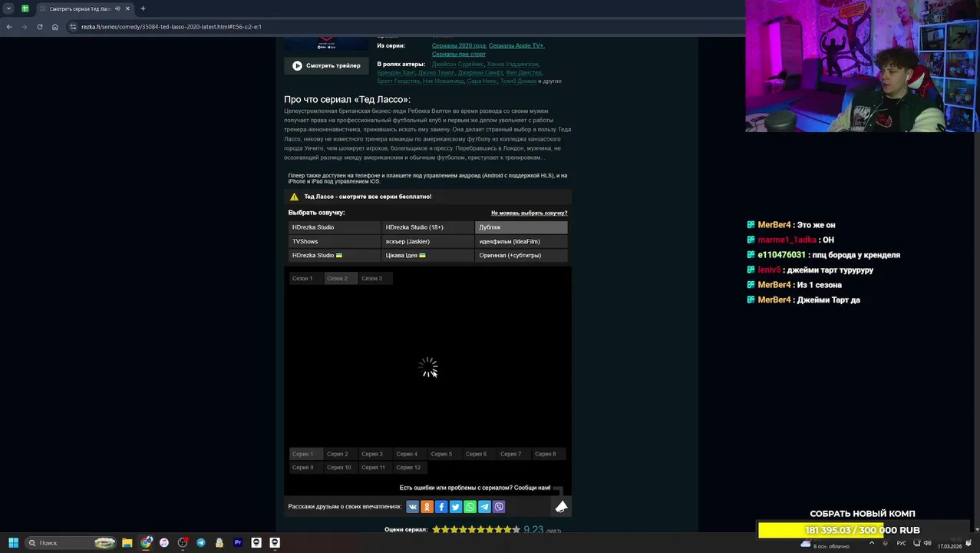This screenshot has width=980, height=553.
Task: Mute the tab via its speaker icon
Action: tap(117, 8)
